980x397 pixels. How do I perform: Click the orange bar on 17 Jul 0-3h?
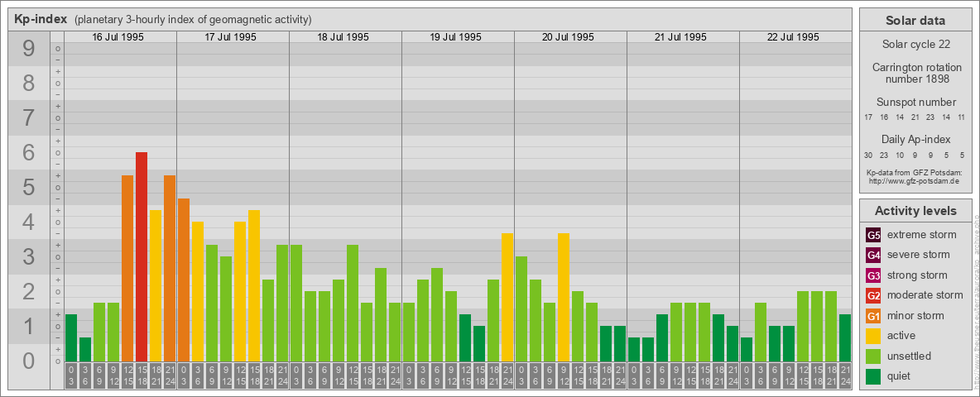(x=184, y=280)
